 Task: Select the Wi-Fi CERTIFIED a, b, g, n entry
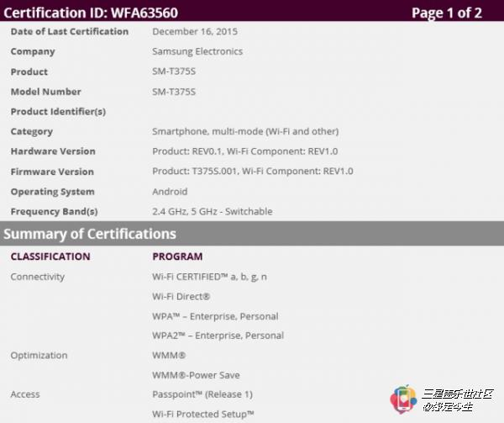click(210, 277)
